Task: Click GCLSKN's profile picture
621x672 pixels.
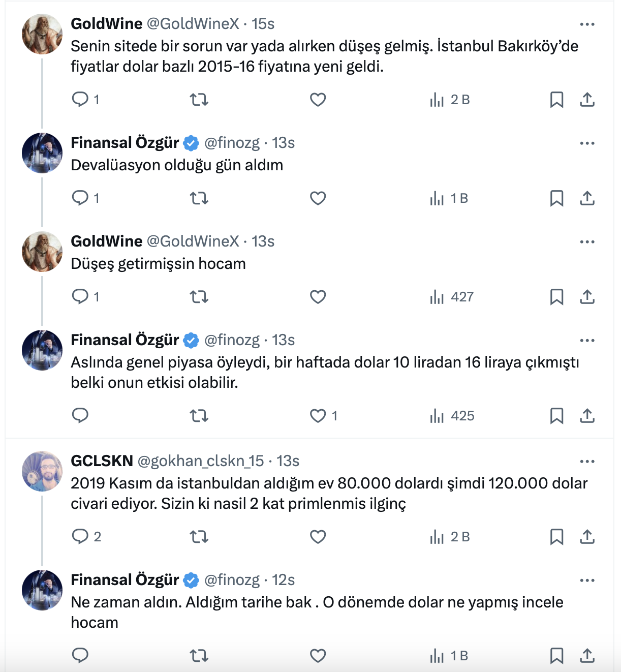Action: [x=42, y=471]
